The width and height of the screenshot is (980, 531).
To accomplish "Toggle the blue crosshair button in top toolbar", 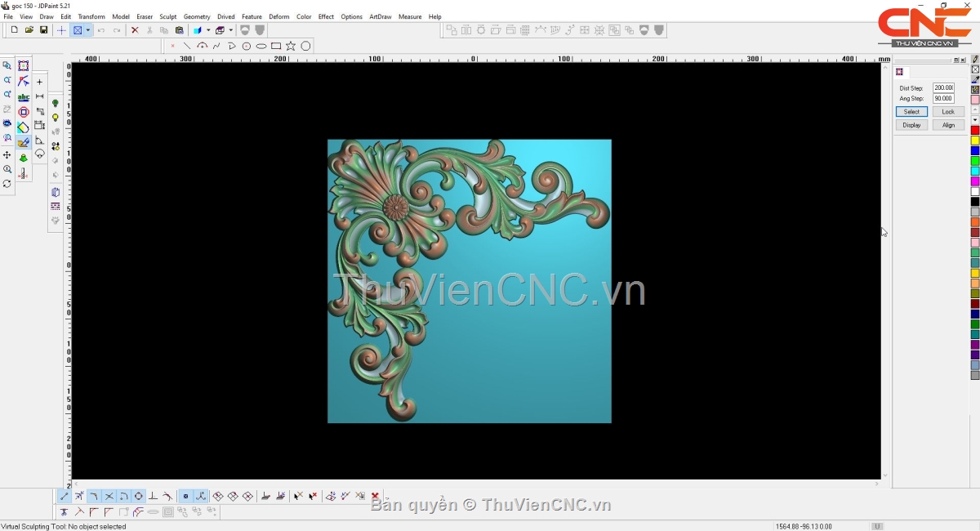I will 61,30.
